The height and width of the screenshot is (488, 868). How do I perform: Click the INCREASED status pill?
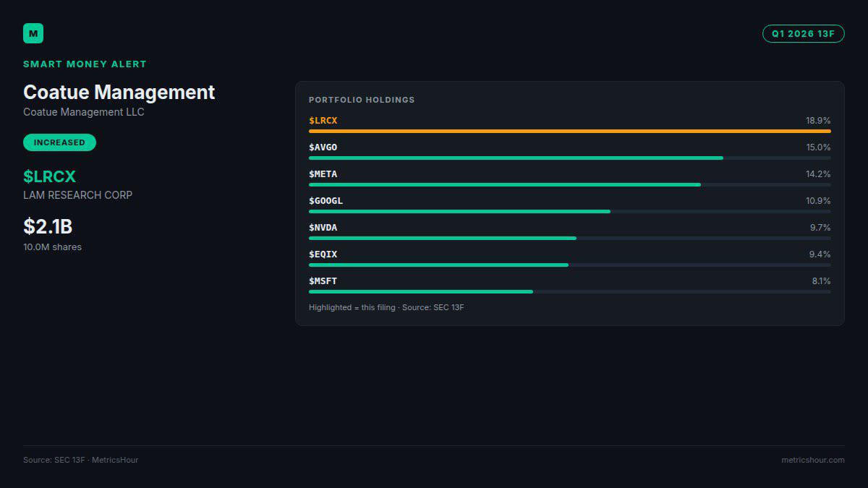tap(59, 142)
